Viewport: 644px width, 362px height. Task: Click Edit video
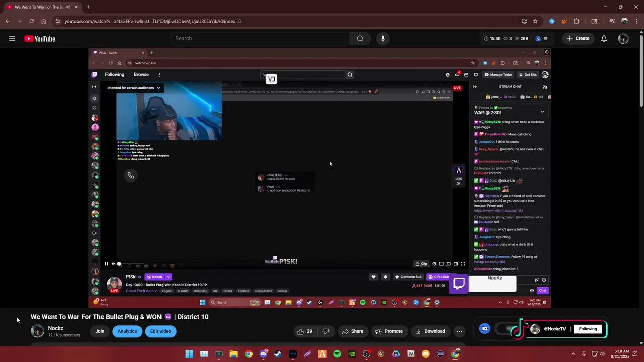160,331
